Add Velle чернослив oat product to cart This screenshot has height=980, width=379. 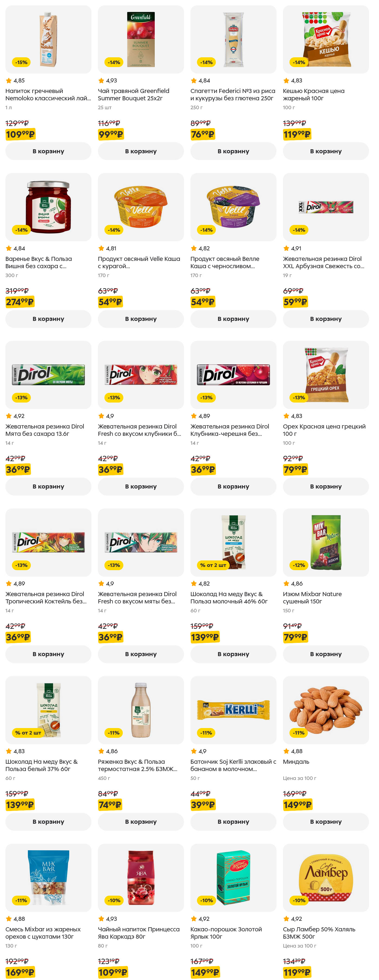[233, 319]
